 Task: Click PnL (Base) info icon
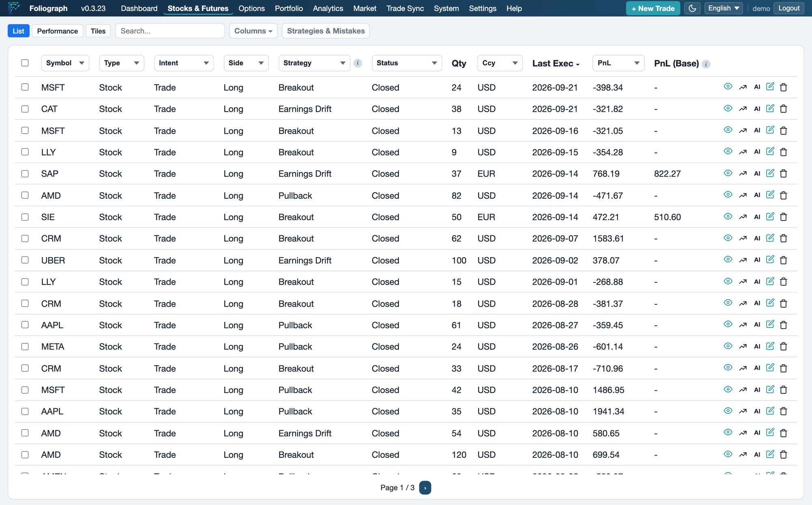click(706, 64)
